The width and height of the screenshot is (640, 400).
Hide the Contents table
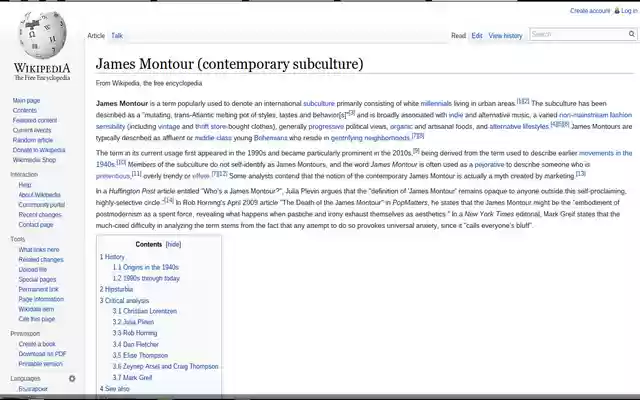173,244
